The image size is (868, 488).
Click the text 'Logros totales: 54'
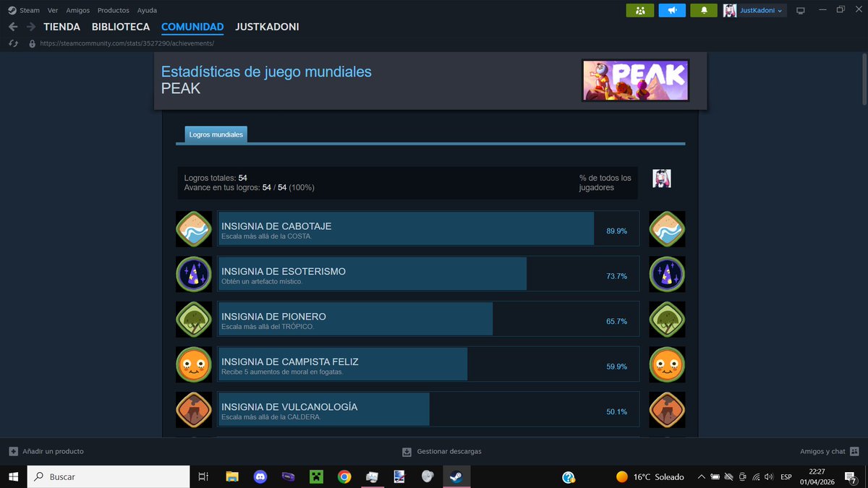pos(216,178)
